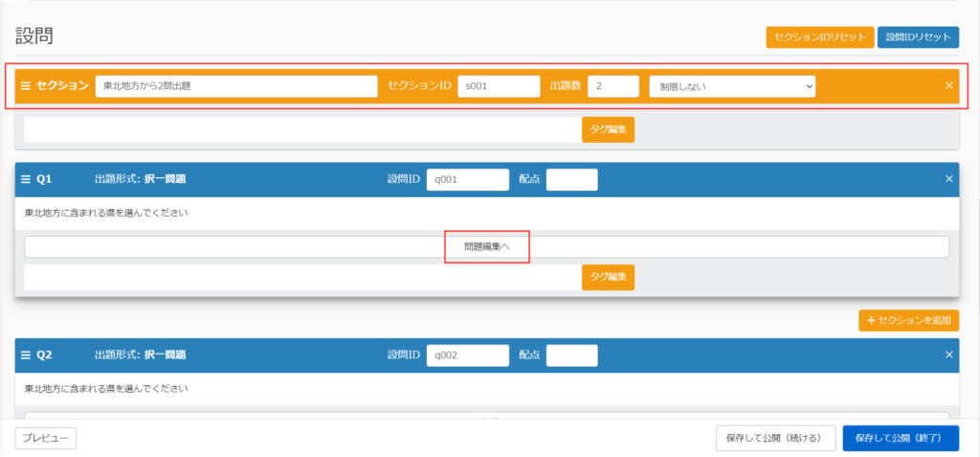Click the 設問IDリセット button
Screen dimensions: 980x457
[x=918, y=37]
